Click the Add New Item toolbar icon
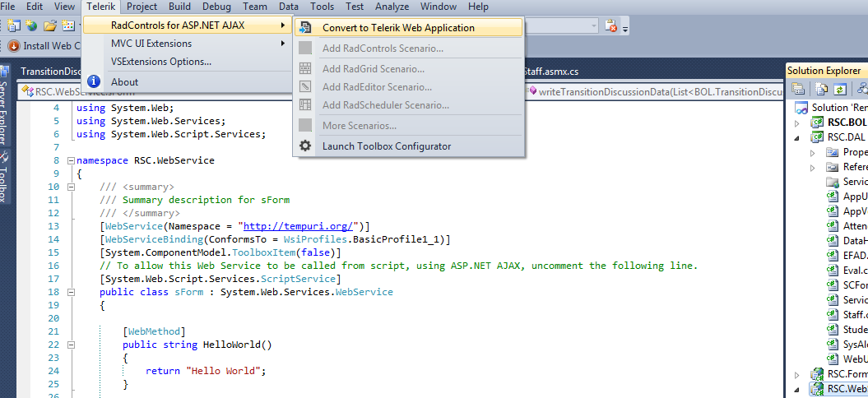Image resolution: width=868 pixels, height=398 pixels. (68, 25)
